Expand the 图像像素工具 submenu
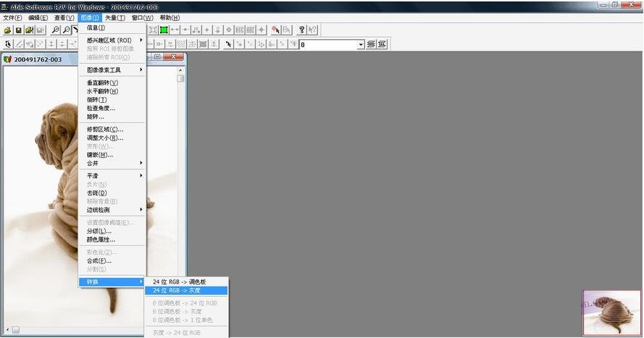Image resolution: width=644 pixels, height=338 pixels. [x=112, y=69]
